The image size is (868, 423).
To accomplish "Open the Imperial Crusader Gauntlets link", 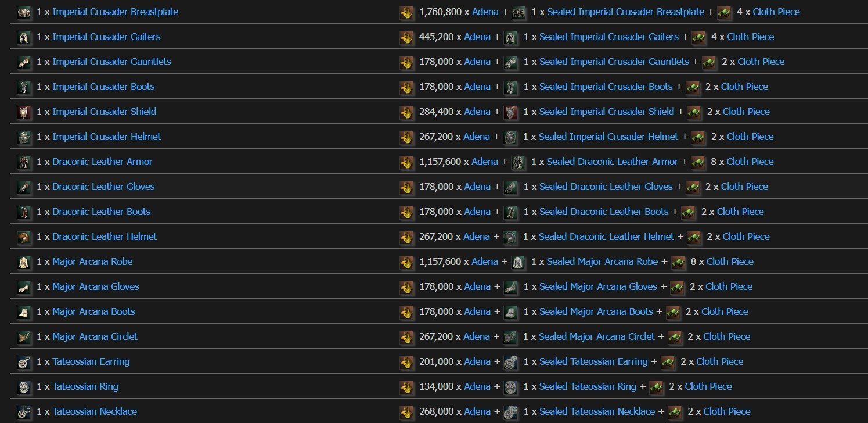I will click(x=111, y=62).
